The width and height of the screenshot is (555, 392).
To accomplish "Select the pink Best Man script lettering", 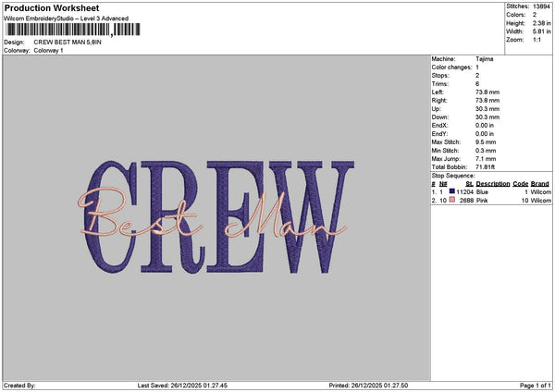I will pyautogui.click(x=212, y=214).
